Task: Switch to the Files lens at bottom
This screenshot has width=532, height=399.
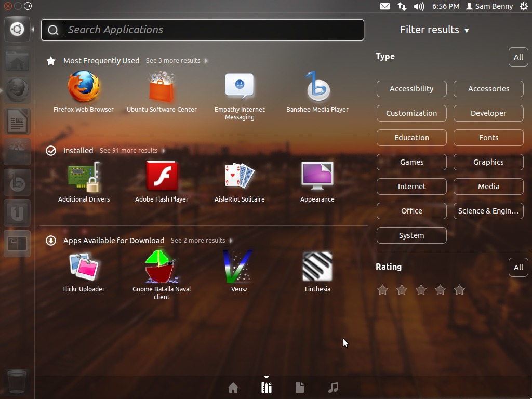Action: (300, 387)
